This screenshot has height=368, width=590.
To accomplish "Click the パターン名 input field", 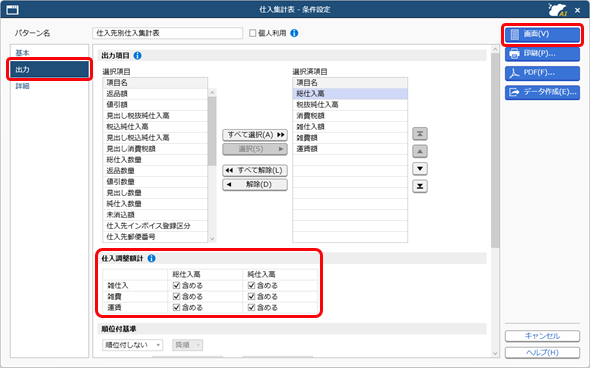I will (167, 33).
